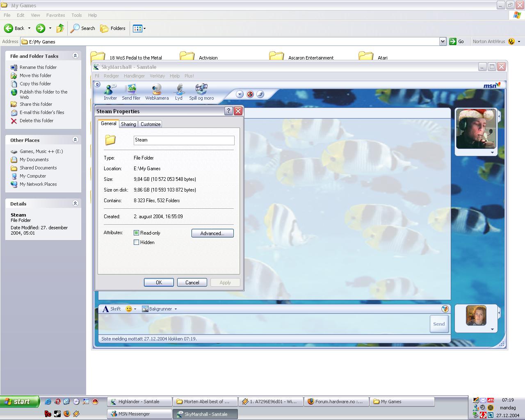Click Explorer Forward button
The height and width of the screenshot is (420, 525).
41,28
